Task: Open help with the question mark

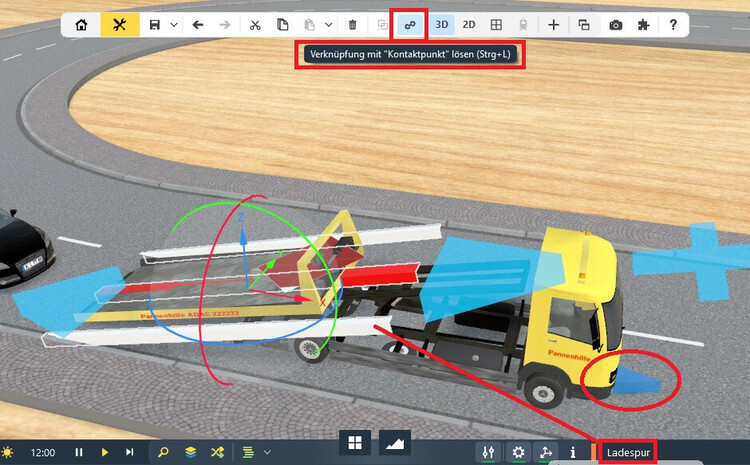Action: tap(673, 25)
